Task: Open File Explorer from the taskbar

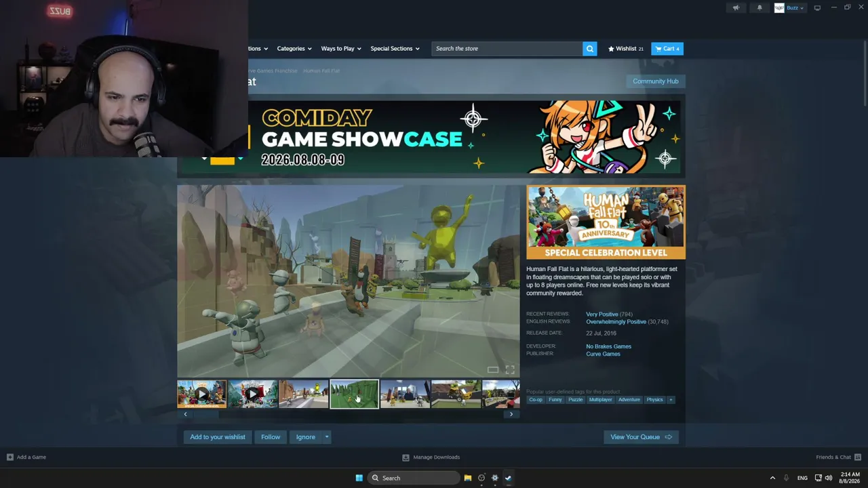Action: [x=468, y=478]
